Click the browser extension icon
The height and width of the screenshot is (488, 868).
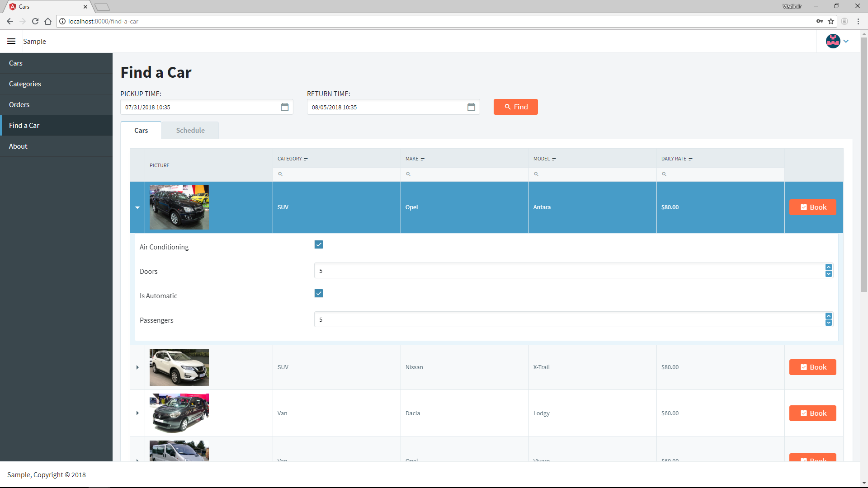[x=844, y=21]
